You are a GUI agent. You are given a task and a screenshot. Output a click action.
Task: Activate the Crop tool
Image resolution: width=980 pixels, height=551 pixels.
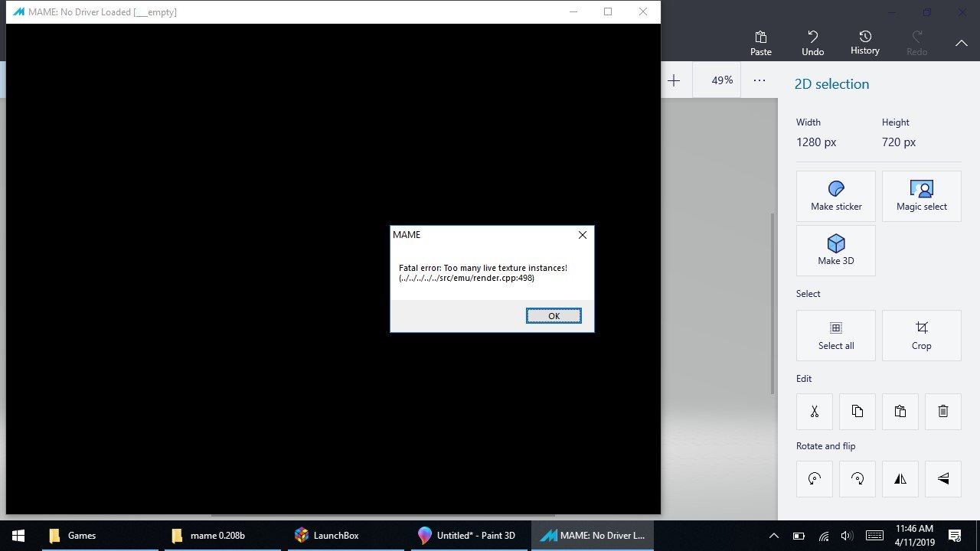tap(922, 336)
